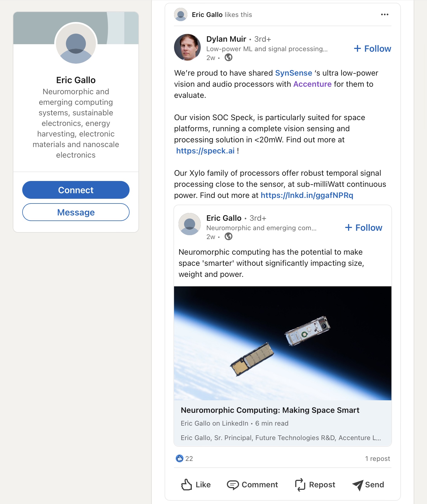Click Dylan Muir's profile photo
Screen dimensions: 427x504
point(187,47)
